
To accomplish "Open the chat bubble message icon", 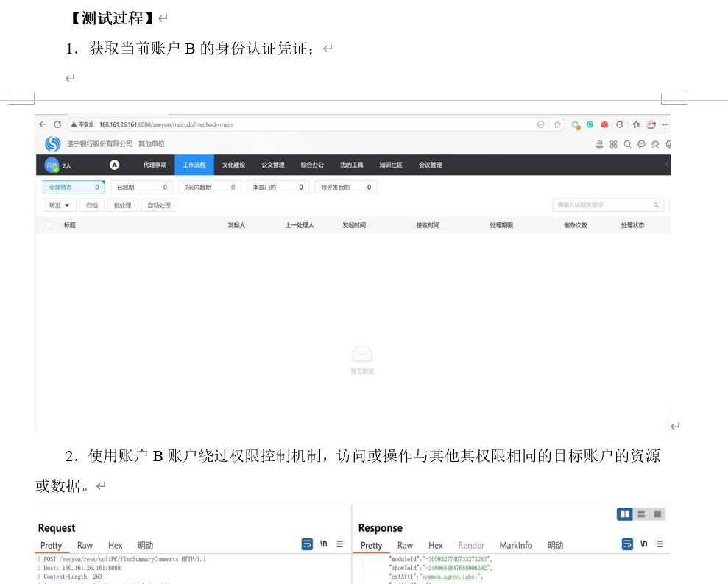I will pyautogui.click(x=641, y=144).
